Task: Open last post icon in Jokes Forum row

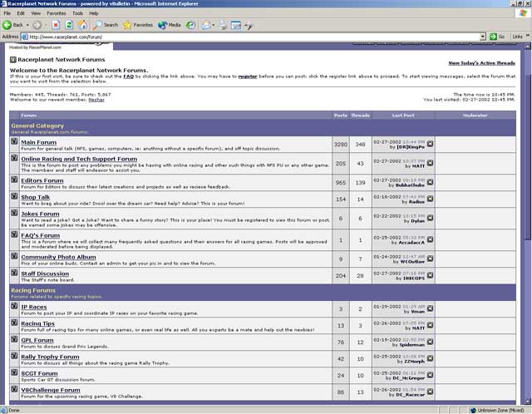Action: click(431, 218)
